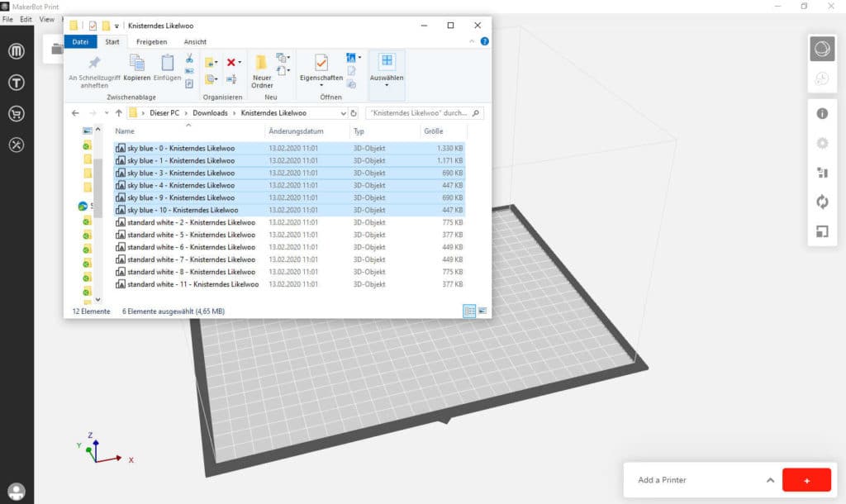
Task: Open MakerBot Edit menu
Action: coord(26,20)
